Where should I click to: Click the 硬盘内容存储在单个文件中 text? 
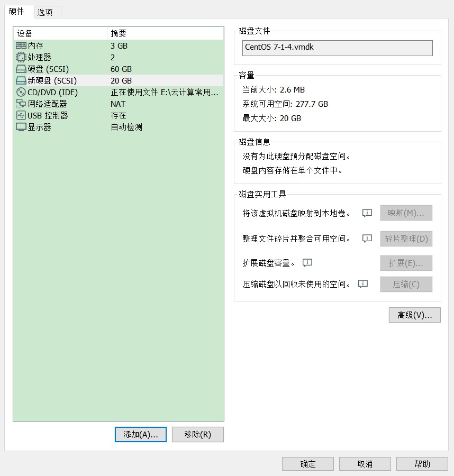click(293, 171)
